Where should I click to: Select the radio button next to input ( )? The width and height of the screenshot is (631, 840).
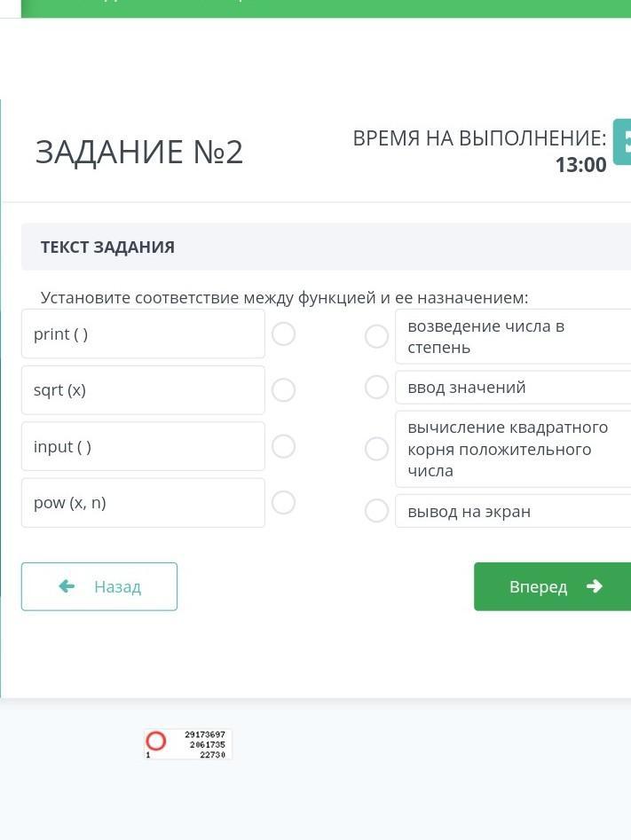pyautogui.click(x=283, y=446)
